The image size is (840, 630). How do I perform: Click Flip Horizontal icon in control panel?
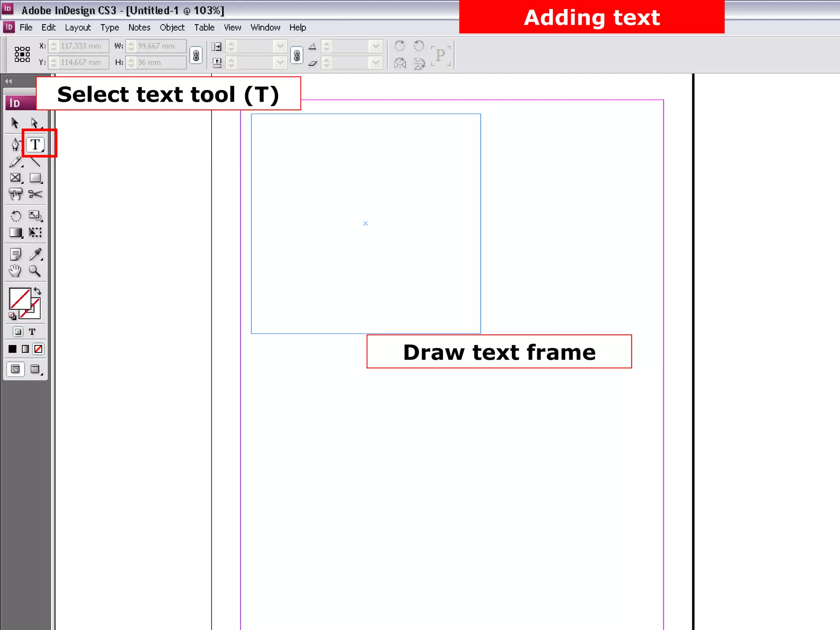pos(400,63)
